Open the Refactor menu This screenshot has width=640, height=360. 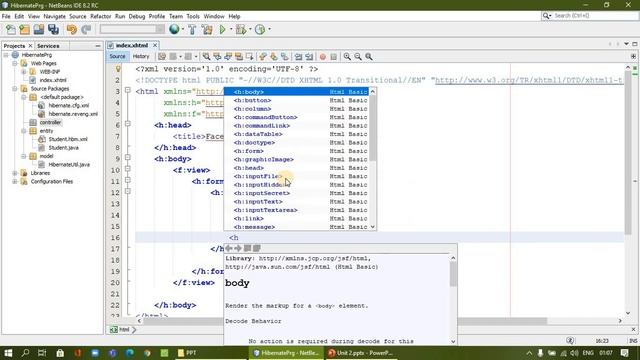[x=100, y=16]
